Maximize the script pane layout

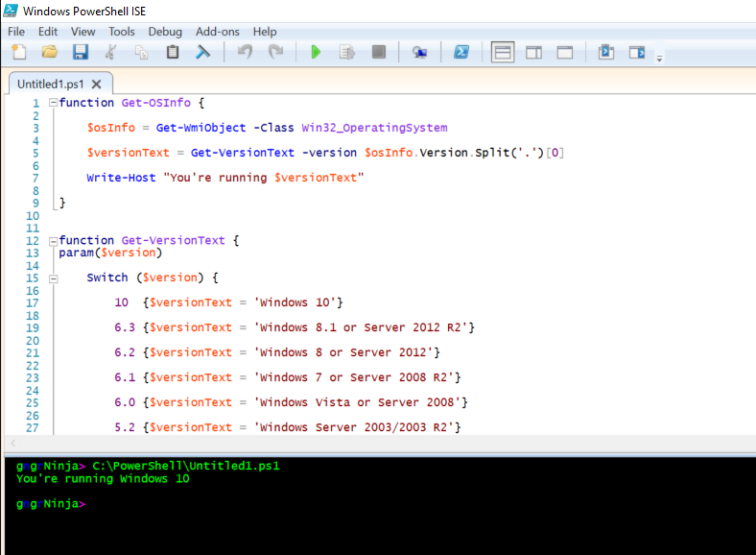(565, 52)
